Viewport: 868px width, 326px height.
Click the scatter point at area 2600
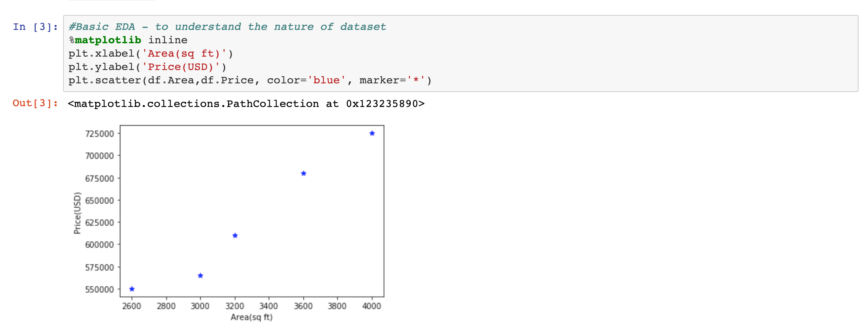tap(132, 289)
